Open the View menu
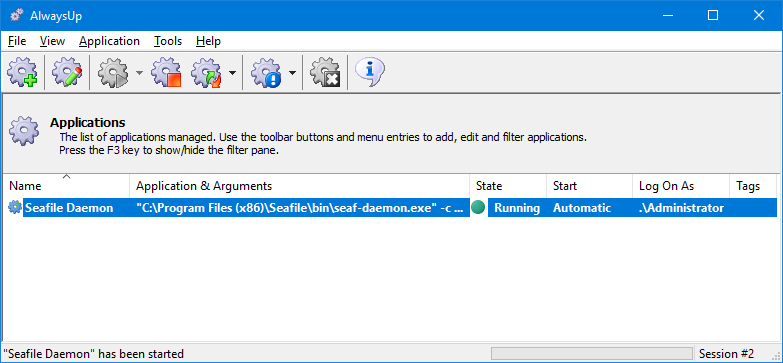The width and height of the screenshot is (783, 363). pyautogui.click(x=52, y=41)
